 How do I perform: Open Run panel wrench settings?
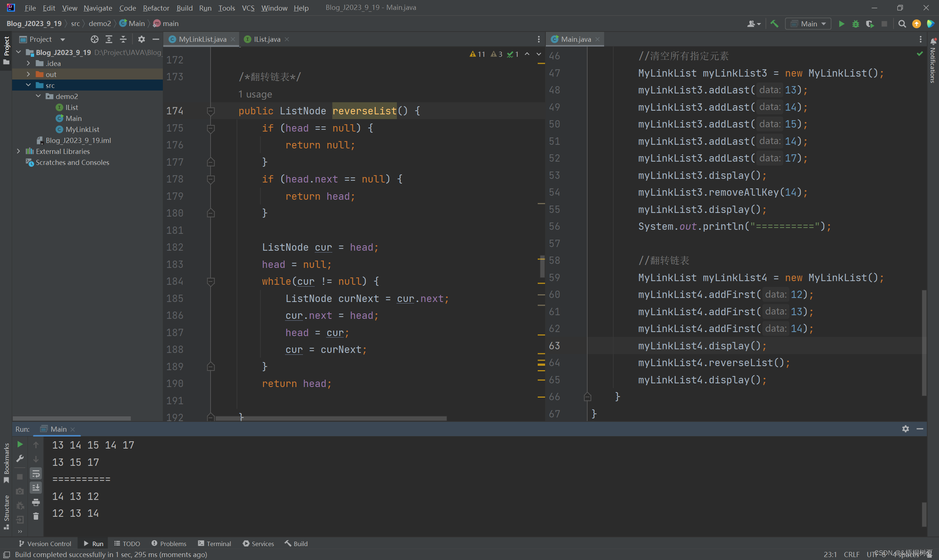click(x=20, y=459)
